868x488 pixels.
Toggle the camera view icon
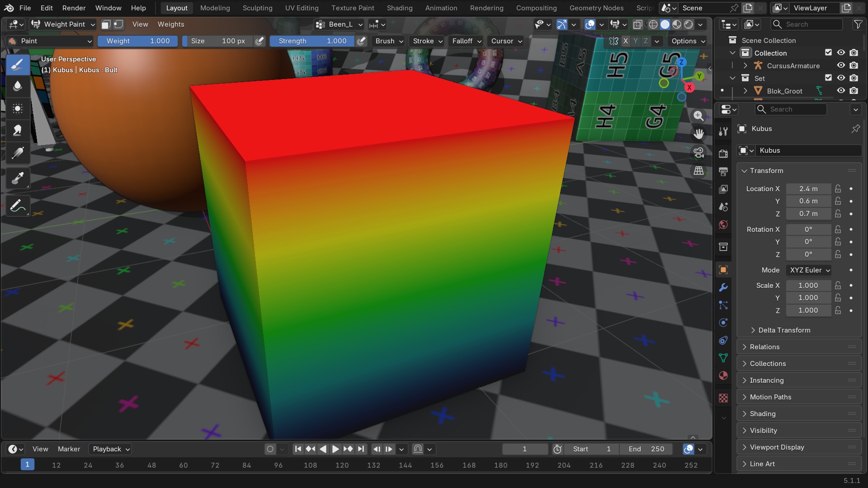pyautogui.click(x=698, y=153)
